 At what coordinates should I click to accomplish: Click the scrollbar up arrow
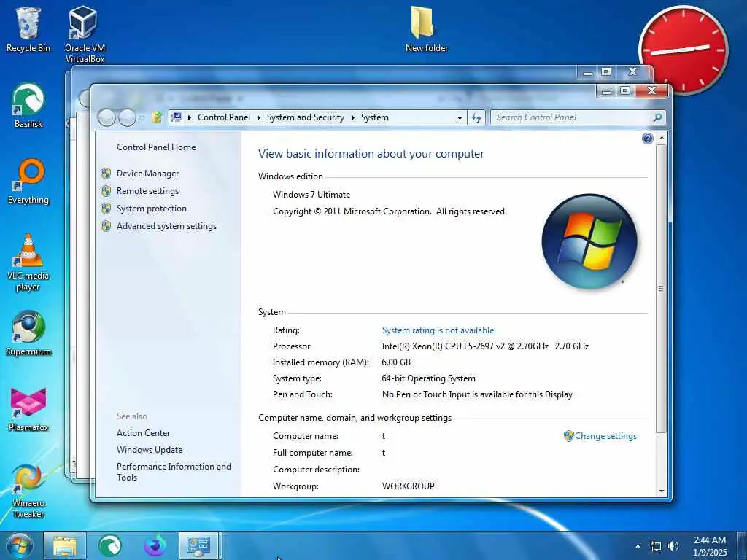coord(661,138)
